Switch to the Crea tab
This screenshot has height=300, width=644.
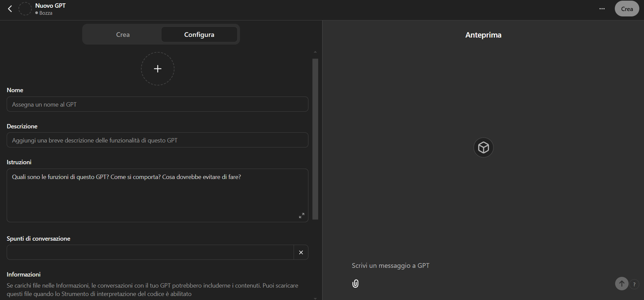pos(123,35)
